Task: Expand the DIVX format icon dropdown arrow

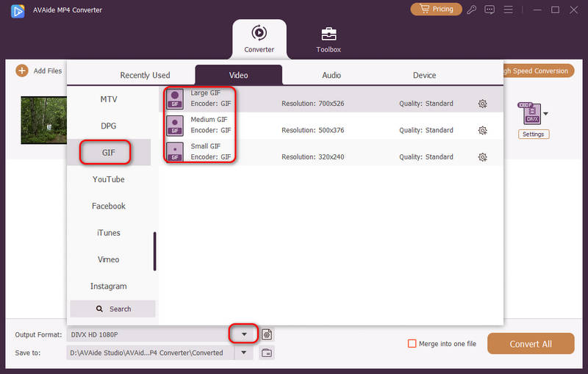Action: (545, 114)
